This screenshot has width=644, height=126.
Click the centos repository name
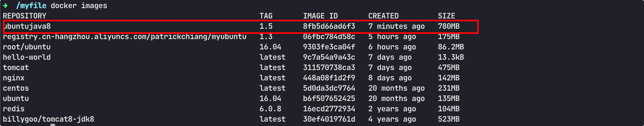tap(16, 88)
